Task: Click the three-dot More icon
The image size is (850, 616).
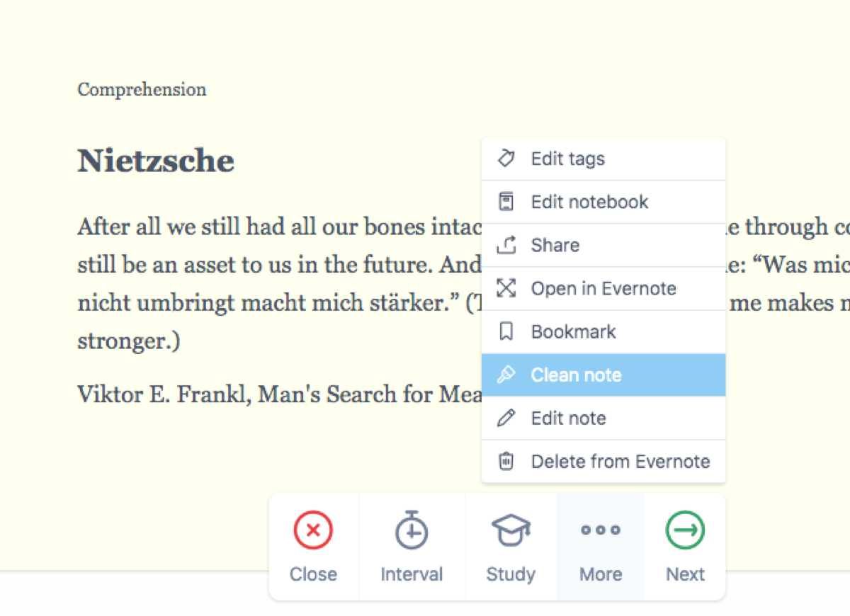Action: point(600,530)
